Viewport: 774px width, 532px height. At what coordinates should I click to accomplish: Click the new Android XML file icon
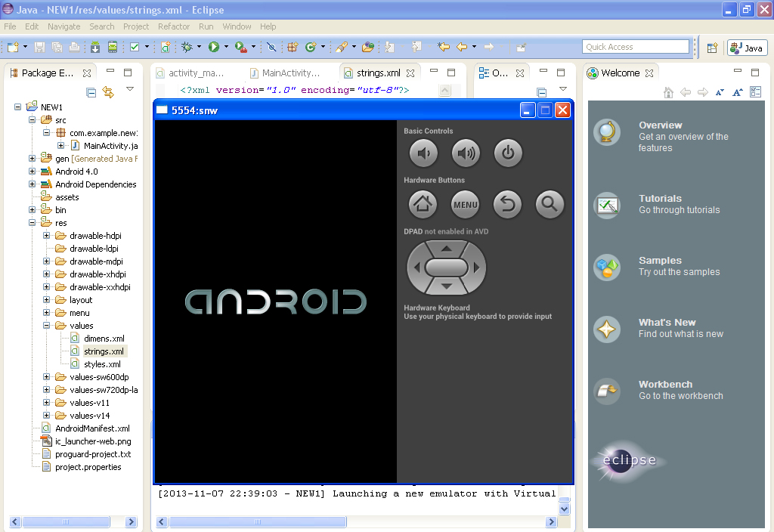166,47
